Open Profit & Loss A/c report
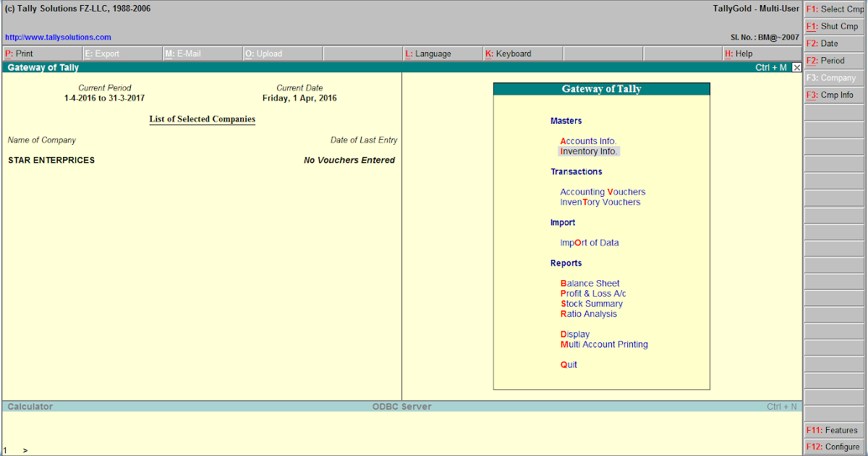The height and width of the screenshot is (456, 868). [593, 293]
